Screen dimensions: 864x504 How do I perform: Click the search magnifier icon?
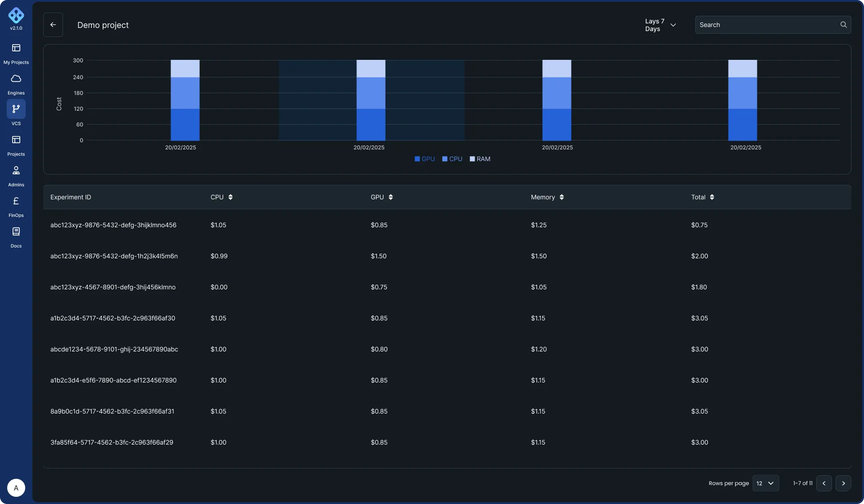coord(843,25)
